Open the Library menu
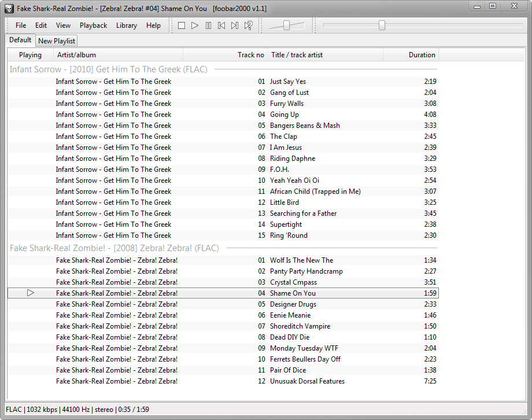 pyautogui.click(x=126, y=25)
